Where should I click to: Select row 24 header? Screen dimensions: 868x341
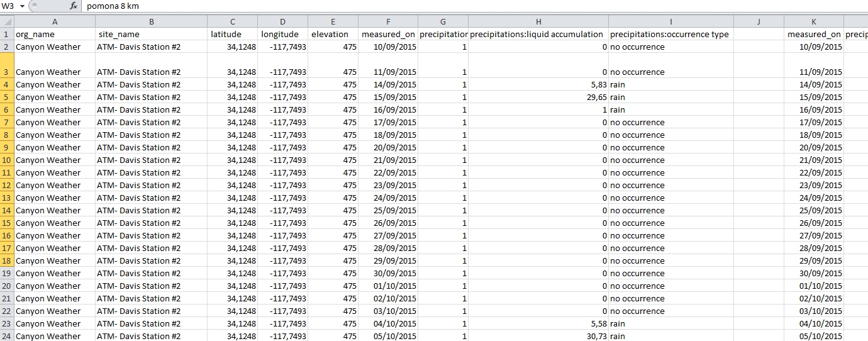click(6, 336)
